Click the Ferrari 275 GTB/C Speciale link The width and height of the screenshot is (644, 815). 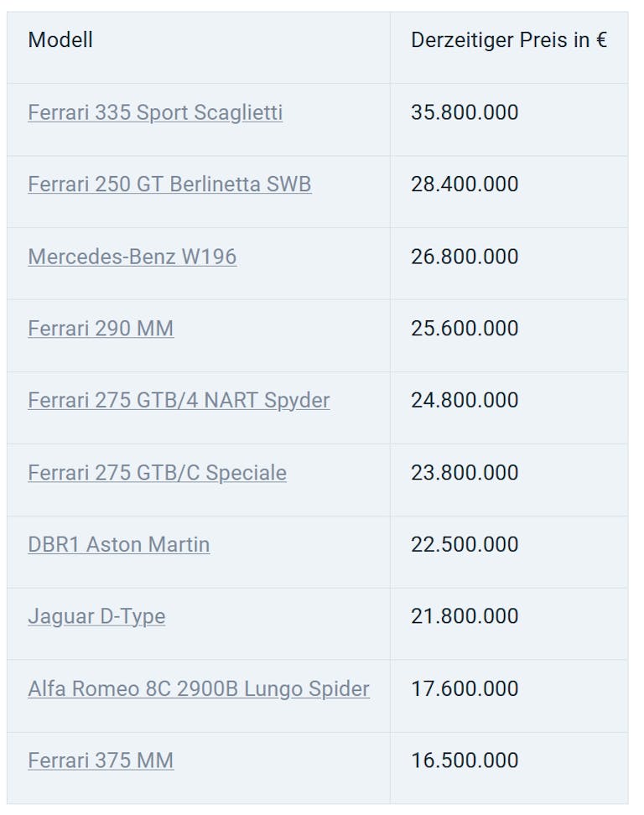point(157,473)
